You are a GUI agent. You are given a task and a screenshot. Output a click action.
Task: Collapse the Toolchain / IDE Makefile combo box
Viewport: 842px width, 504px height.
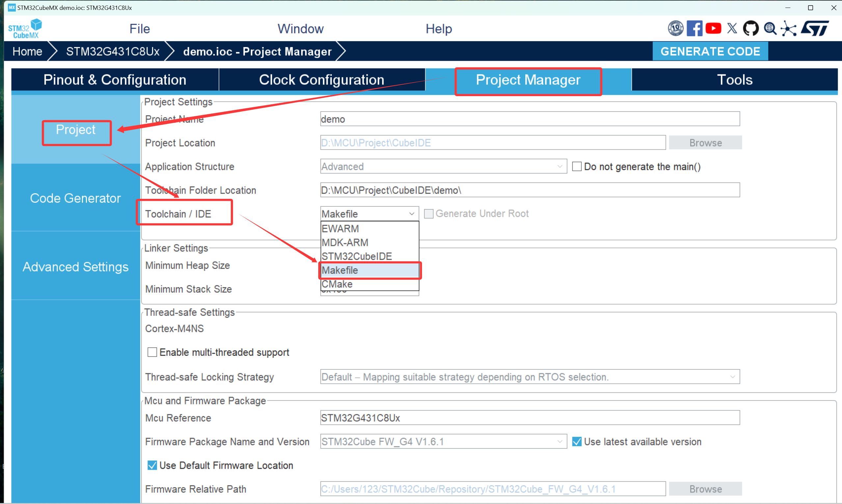point(369,214)
